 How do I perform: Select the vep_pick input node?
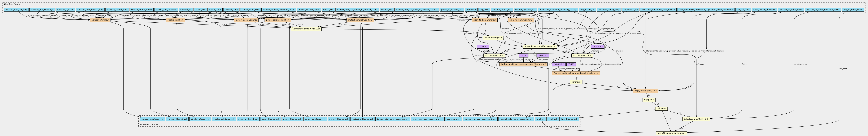tap(484, 10)
